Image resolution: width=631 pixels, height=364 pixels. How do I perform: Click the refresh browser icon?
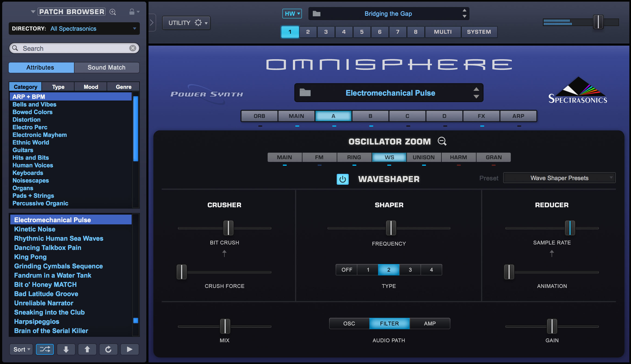coord(108,349)
